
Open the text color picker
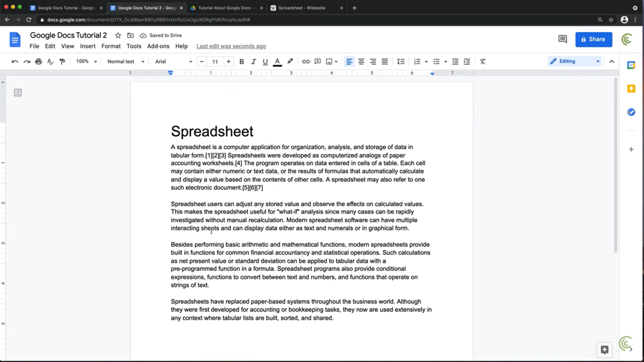pyautogui.click(x=277, y=62)
